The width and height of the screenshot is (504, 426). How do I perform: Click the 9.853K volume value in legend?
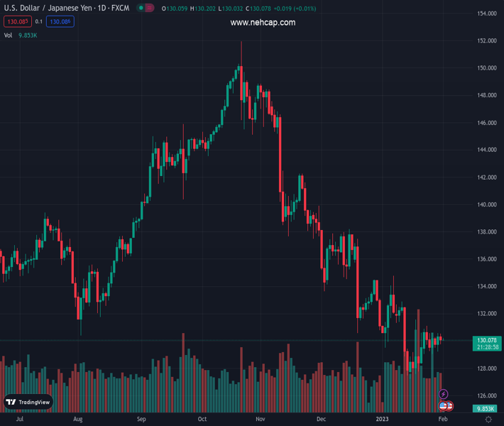[28, 35]
